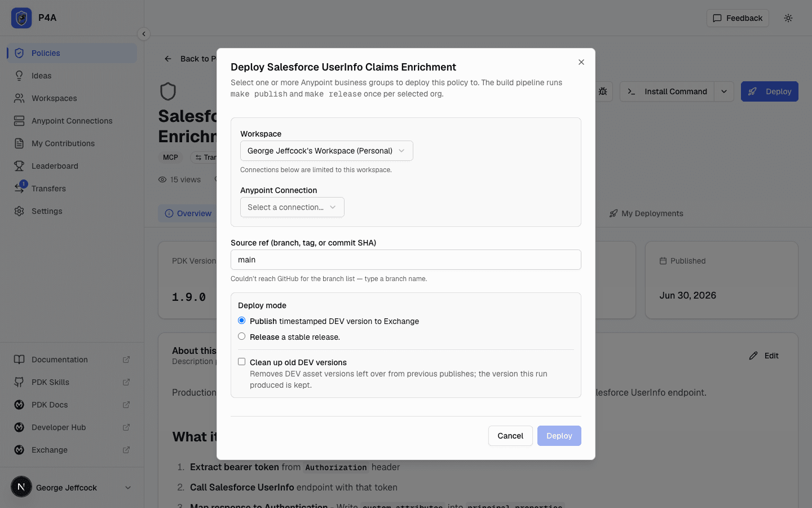Click the P4A shield logo
Screen dimensions: 812x508
click(x=21, y=18)
